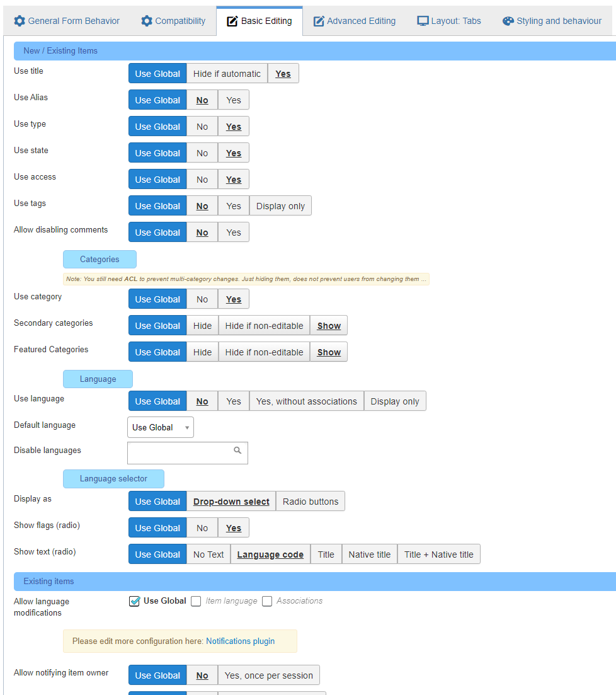Image resolution: width=616 pixels, height=695 pixels.
Task: Open the Default language dropdown
Action: 161,427
